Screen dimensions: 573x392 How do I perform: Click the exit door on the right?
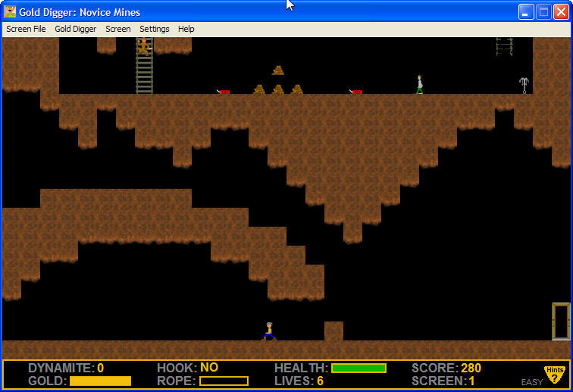point(560,321)
